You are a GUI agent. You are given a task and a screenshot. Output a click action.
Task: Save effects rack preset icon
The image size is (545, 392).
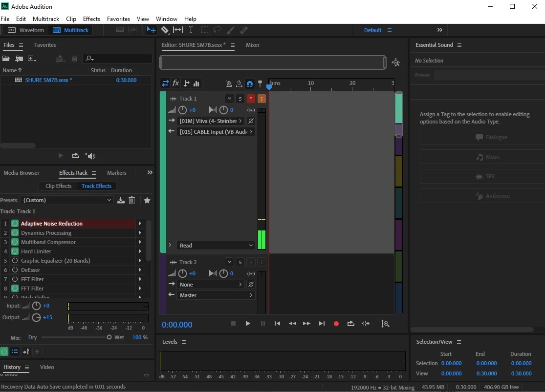(x=121, y=200)
